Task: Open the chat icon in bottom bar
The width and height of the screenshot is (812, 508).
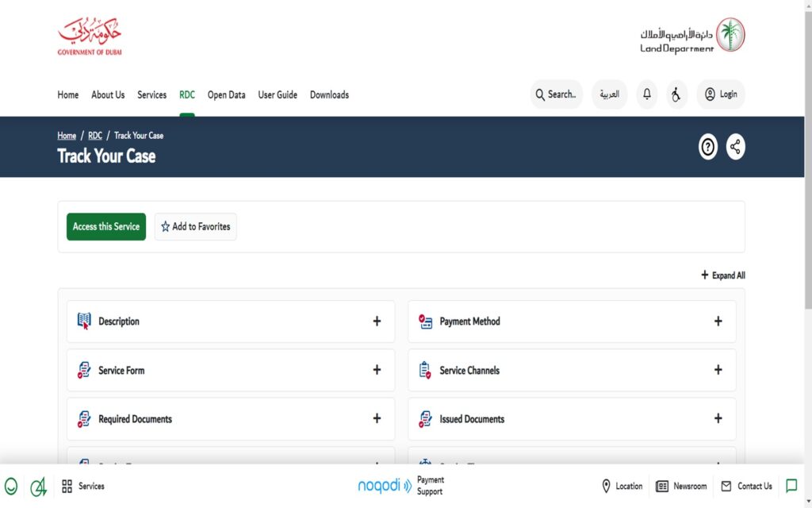Action: [791, 486]
